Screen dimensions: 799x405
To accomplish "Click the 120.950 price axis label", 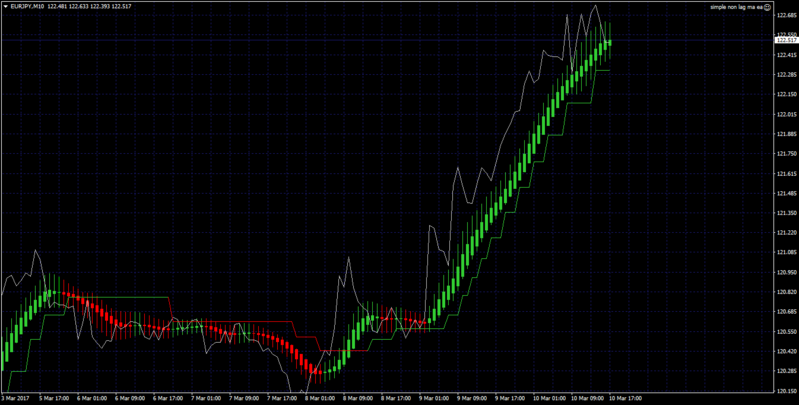I will pos(786,273).
